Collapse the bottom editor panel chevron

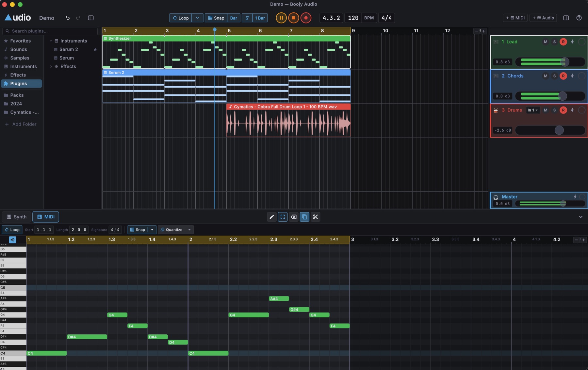[580, 217]
